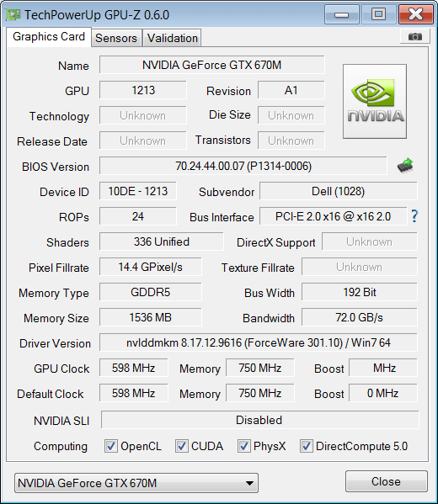Click the NVIDIA SLI Disabled field
The height and width of the screenshot is (504, 438).
point(259,420)
